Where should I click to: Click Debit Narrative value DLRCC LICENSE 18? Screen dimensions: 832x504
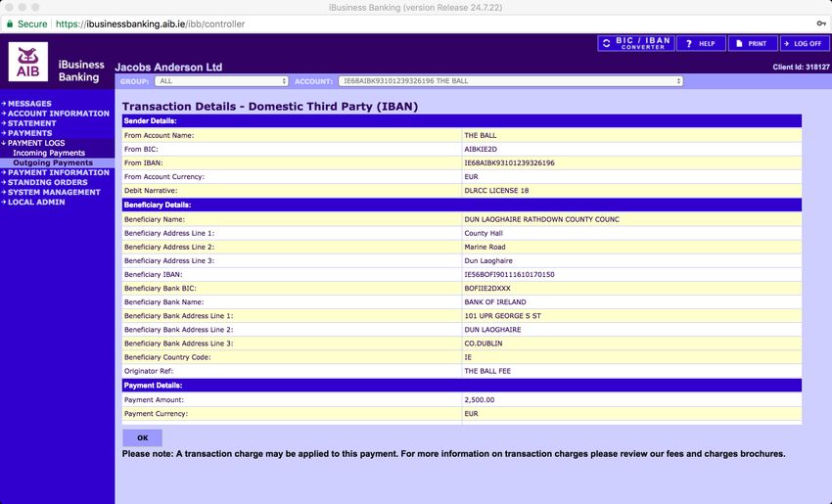(496, 191)
